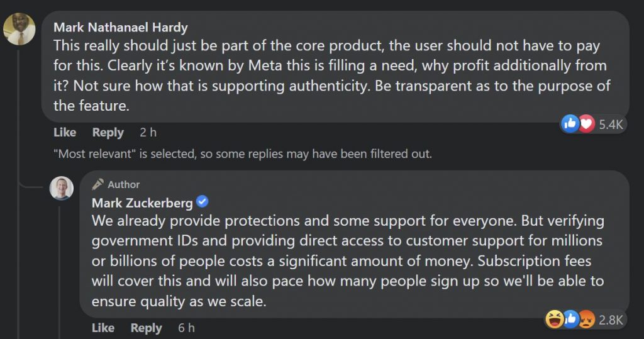644x339 pixels.
Task: Open Mark Zuckerberg's profile picture
Action: coord(62,188)
